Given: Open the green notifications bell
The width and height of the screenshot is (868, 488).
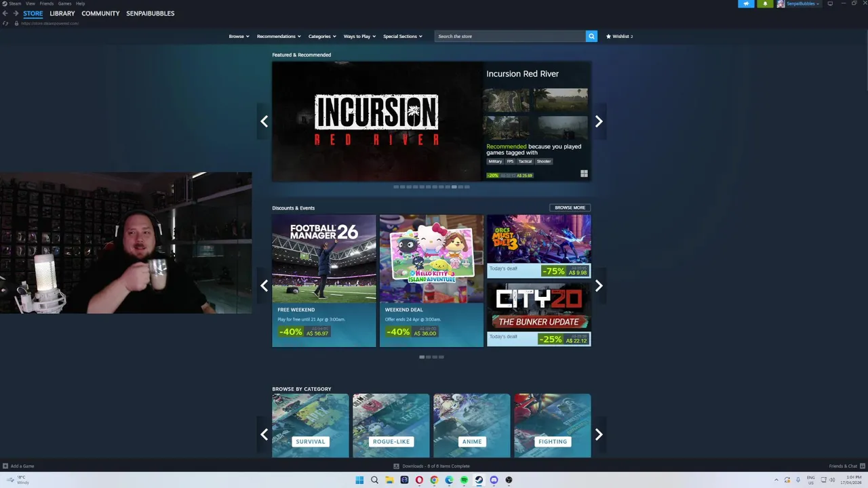Looking at the screenshot, I should pyautogui.click(x=765, y=3).
